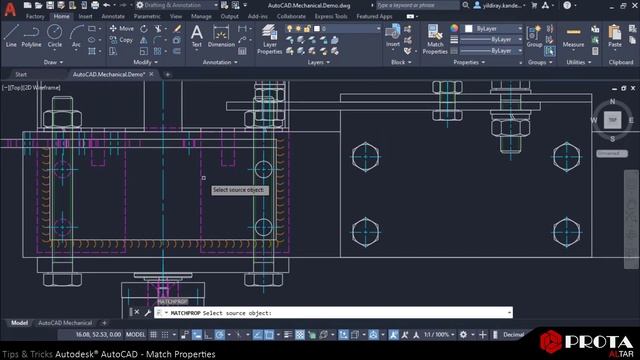Click the yildiray.kande user account button
Image resolution: width=640 pixels, height=360 pixels.
coord(499,5)
